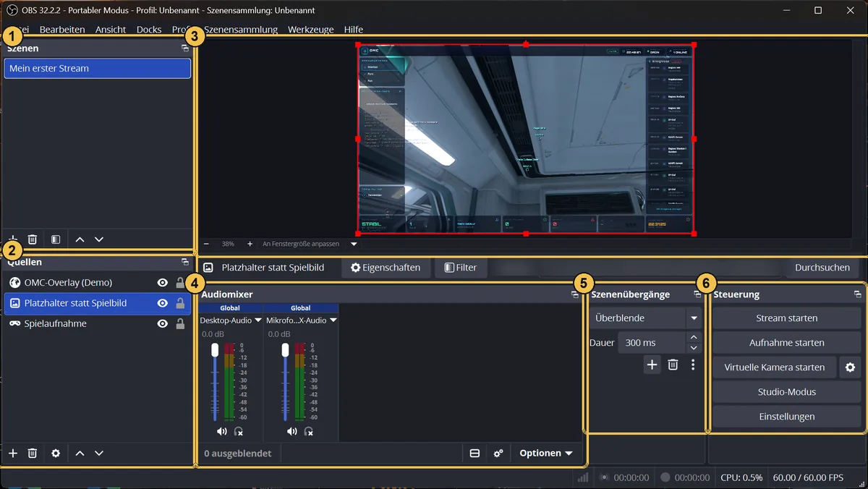Lock the Spielaufnahme source

[180, 323]
